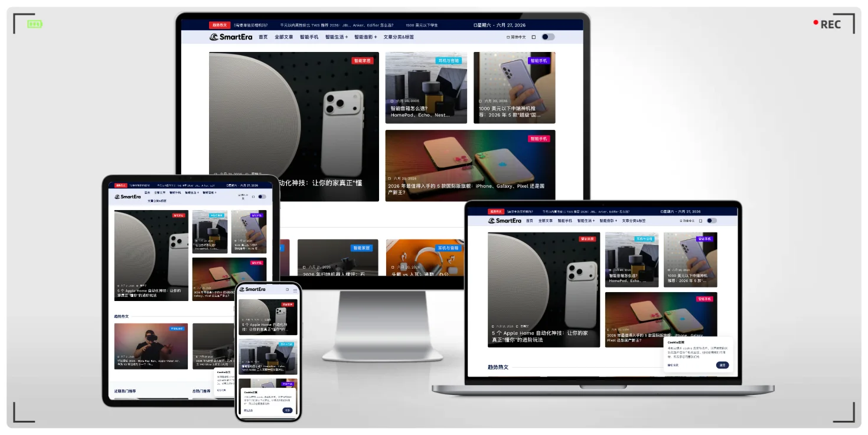Expand the 智能生活 + menu on the desktop monitor
This screenshot has height=435, width=868.
[x=337, y=37]
